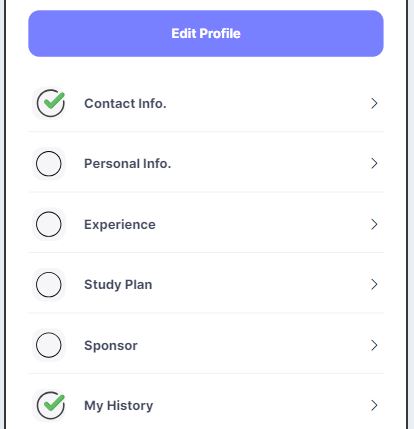414x429 pixels.
Task: Toggle the empty circle next to Personal Info.
Action: point(49,164)
